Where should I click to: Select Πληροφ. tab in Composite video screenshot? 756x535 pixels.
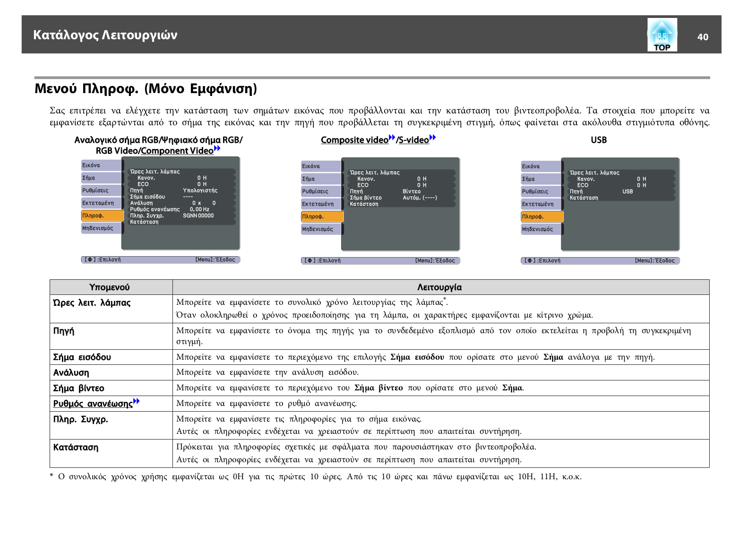coord(322,216)
